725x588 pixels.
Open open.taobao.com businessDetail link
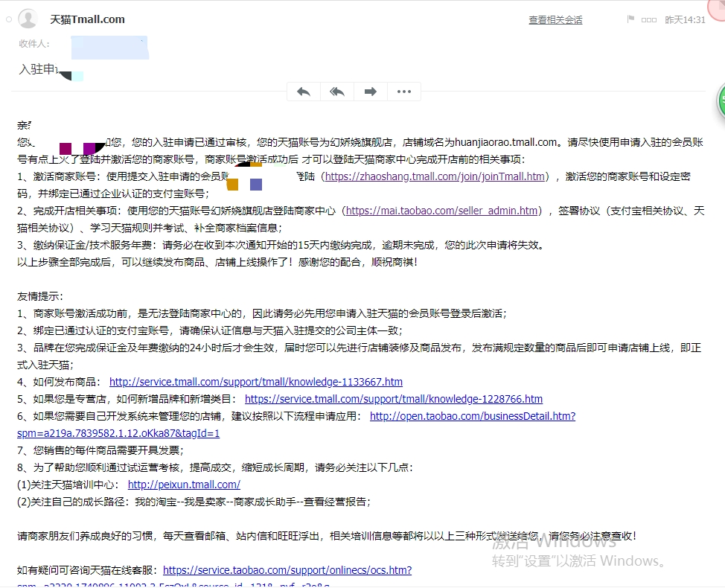click(x=473, y=416)
